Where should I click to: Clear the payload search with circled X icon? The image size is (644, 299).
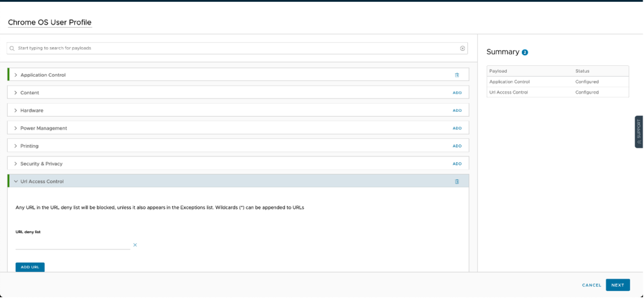[462, 48]
